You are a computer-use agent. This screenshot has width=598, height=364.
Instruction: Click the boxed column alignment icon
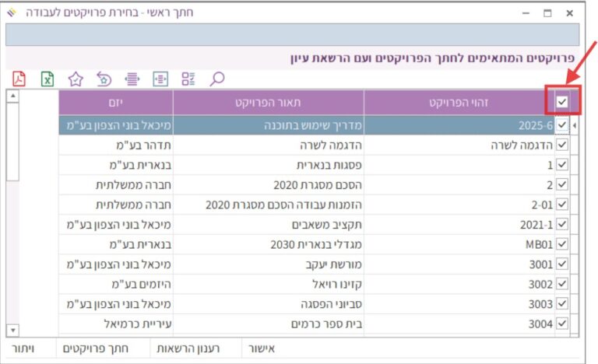point(160,79)
